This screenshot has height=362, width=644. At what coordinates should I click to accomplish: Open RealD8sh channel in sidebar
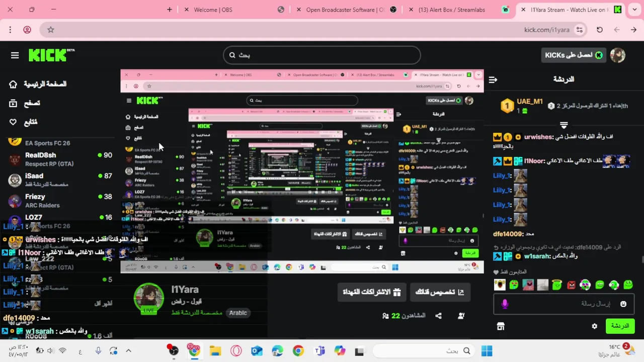[x=60, y=159]
